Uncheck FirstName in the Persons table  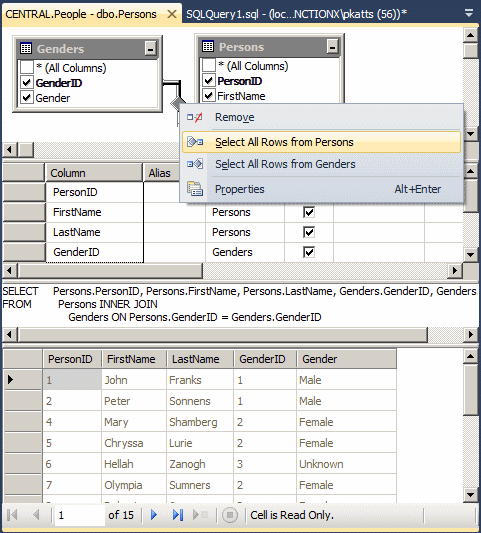[208, 96]
